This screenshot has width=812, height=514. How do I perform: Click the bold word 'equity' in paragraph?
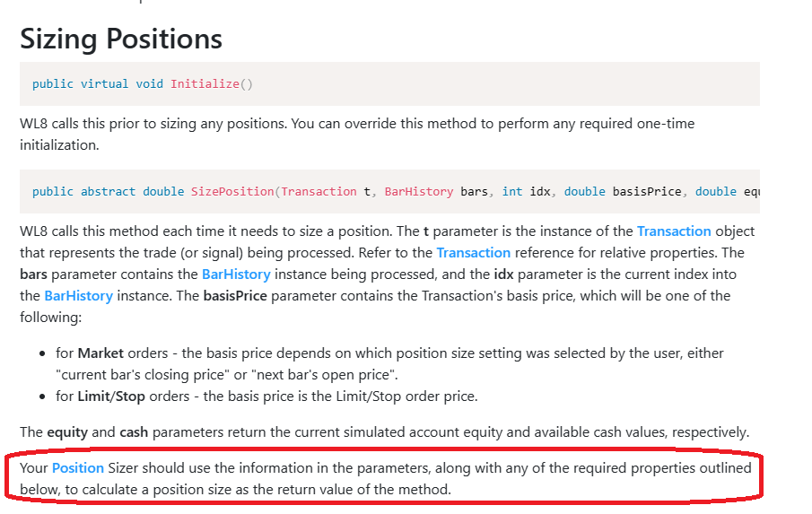click(x=67, y=432)
